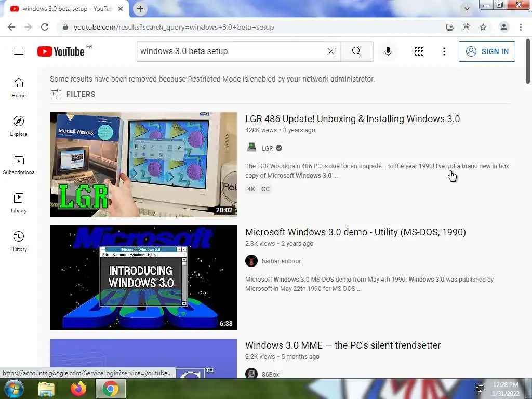The height and width of the screenshot is (399, 532).
Task: Go back with the browser back arrow
Action: 11,27
